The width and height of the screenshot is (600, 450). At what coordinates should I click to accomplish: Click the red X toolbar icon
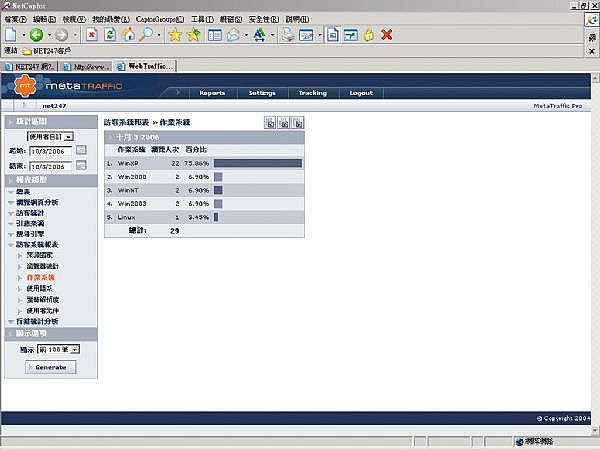pos(386,35)
